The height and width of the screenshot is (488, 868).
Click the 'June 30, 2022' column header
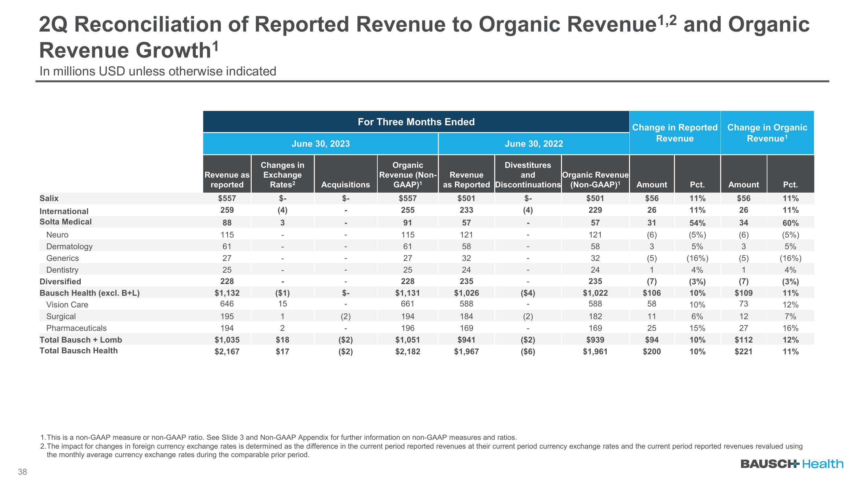click(534, 144)
